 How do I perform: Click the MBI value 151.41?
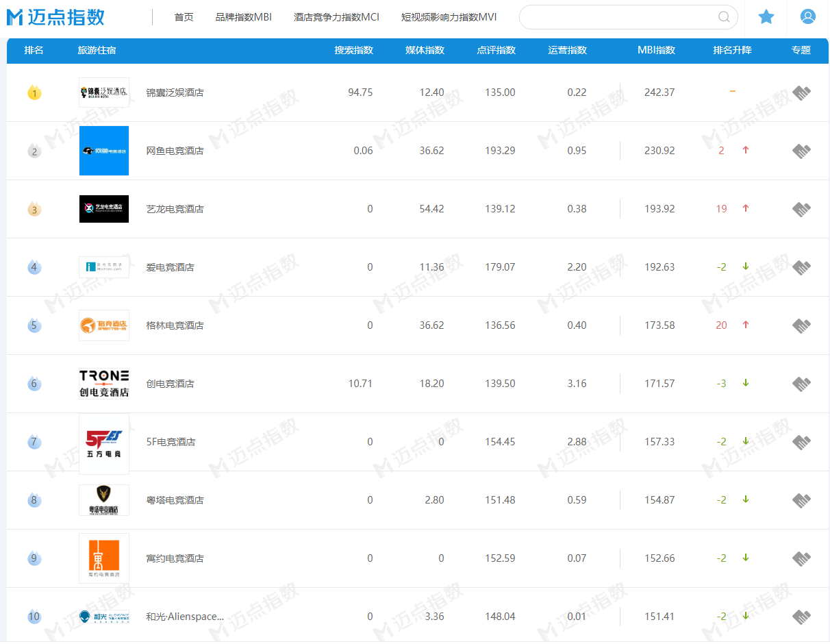[x=659, y=617]
